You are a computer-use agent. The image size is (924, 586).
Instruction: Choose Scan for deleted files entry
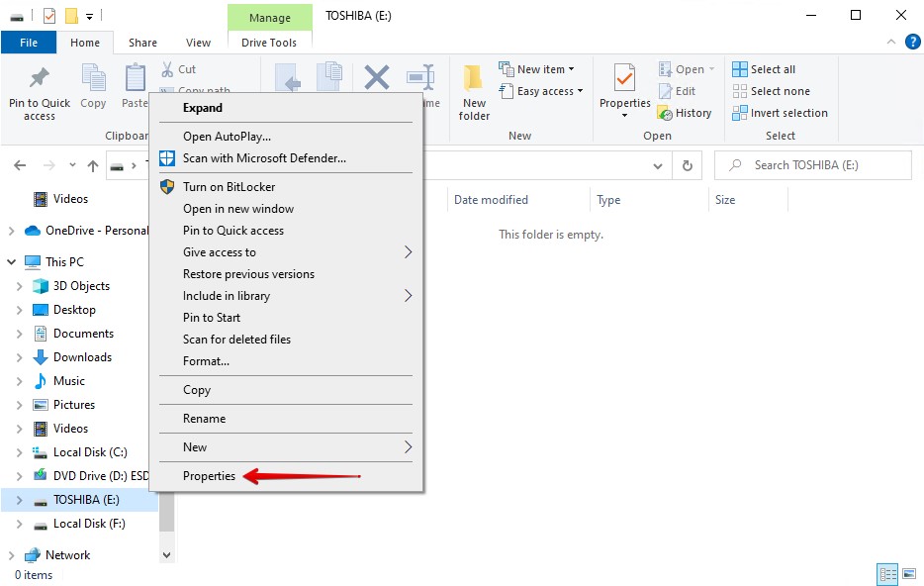tap(285, 339)
